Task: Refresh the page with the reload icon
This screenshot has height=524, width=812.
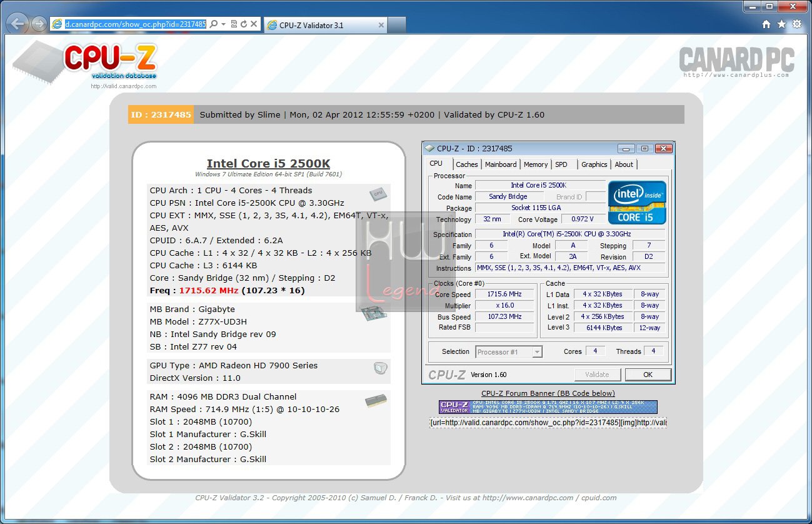Action: click(x=244, y=24)
